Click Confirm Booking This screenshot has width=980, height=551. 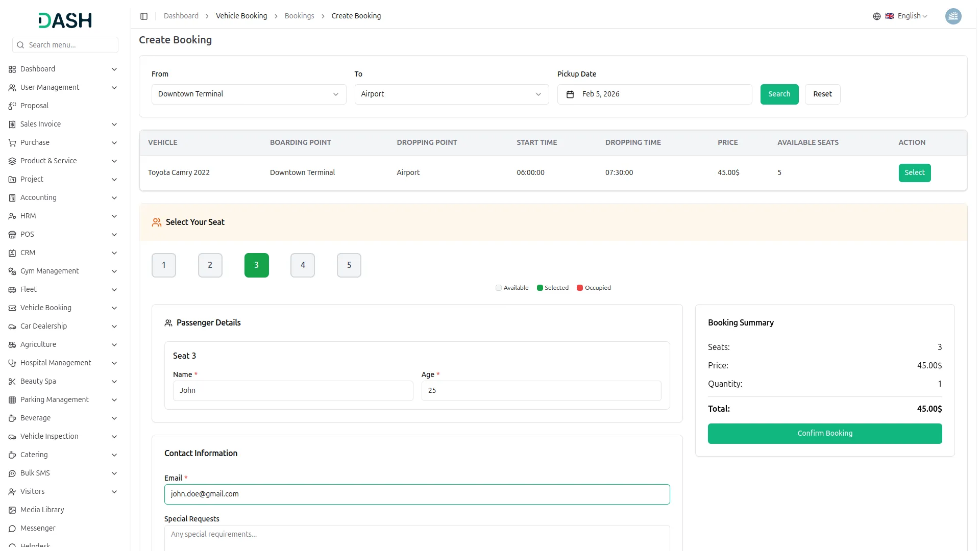(824, 434)
